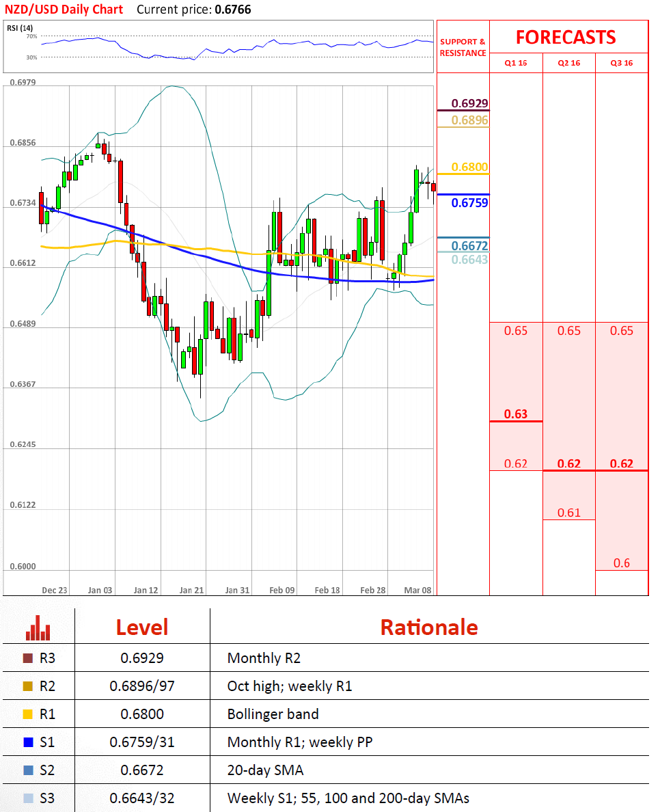
Task: Click the Jan 12 date axis label
Action: pos(146,590)
